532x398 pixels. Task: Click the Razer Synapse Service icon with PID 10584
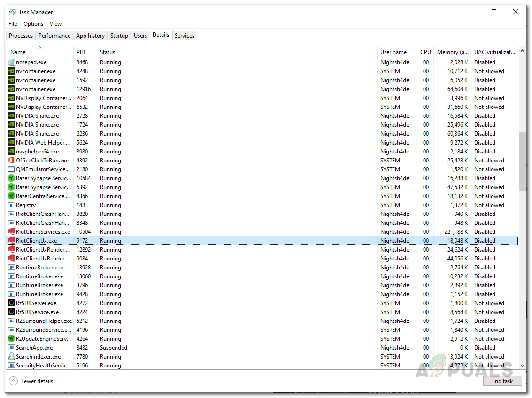click(11, 178)
